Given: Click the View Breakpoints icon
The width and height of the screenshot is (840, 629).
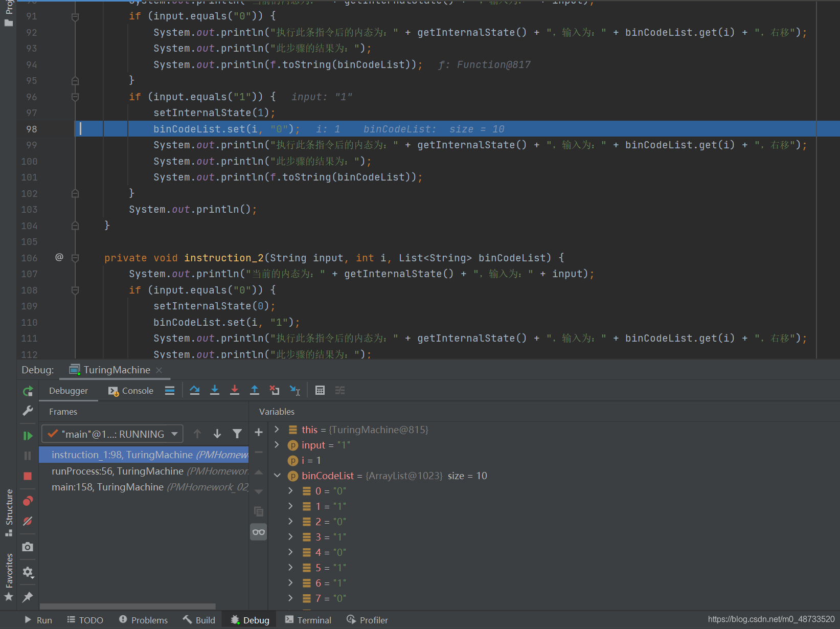Looking at the screenshot, I should [28, 501].
